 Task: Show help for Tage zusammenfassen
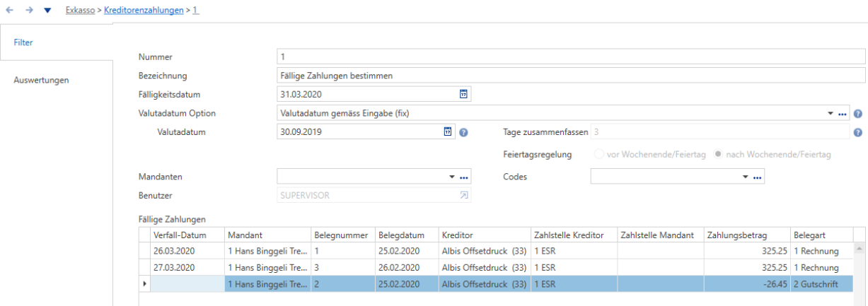pos(857,132)
